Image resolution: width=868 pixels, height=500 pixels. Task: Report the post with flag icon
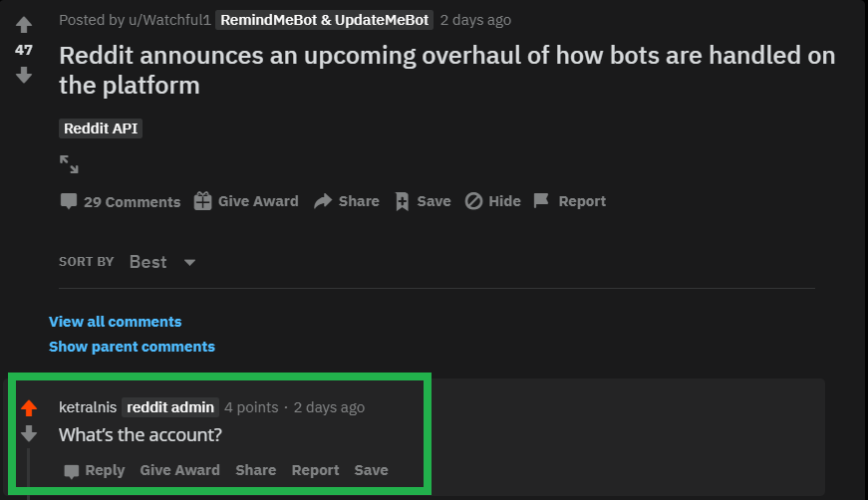(570, 201)
